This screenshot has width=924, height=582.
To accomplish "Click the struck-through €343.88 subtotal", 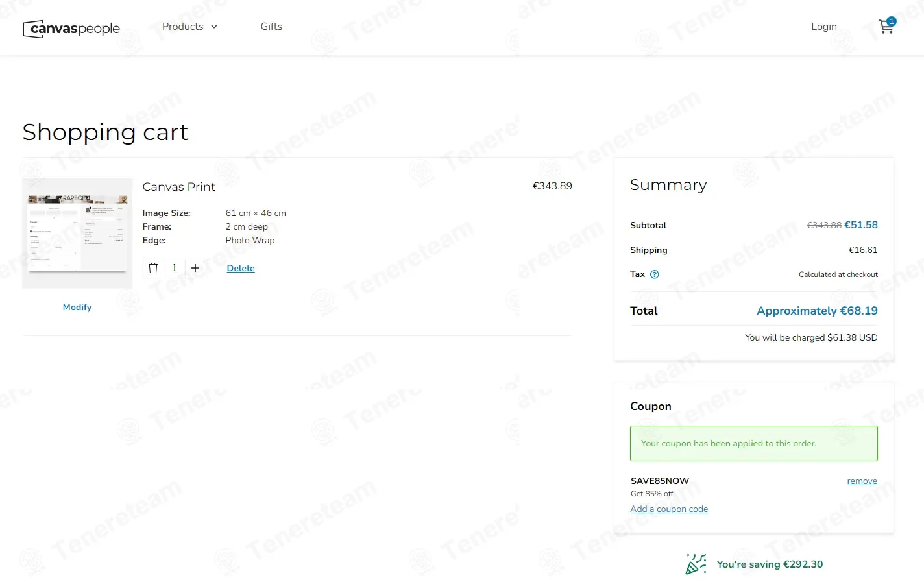I will (x=824, y=225).
